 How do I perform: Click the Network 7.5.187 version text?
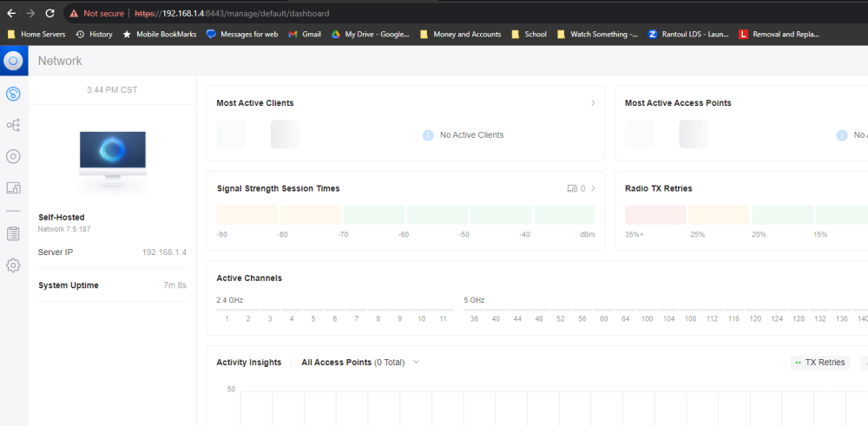pos(64,229)
